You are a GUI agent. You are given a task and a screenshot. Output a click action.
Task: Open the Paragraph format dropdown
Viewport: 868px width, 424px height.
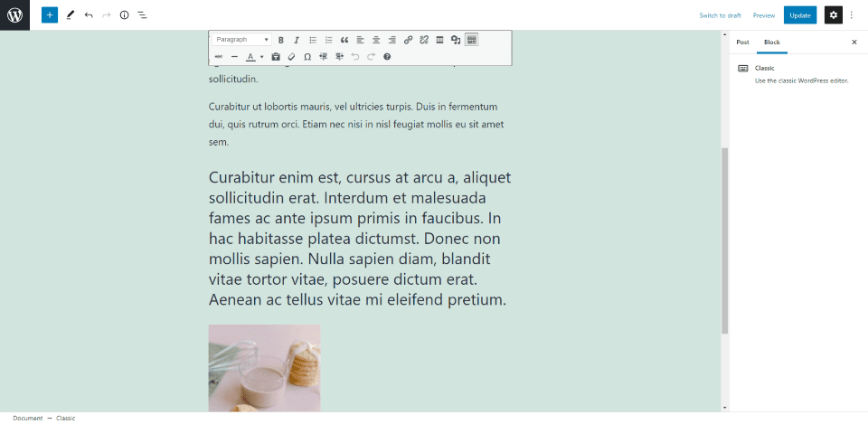coord(242,40)
